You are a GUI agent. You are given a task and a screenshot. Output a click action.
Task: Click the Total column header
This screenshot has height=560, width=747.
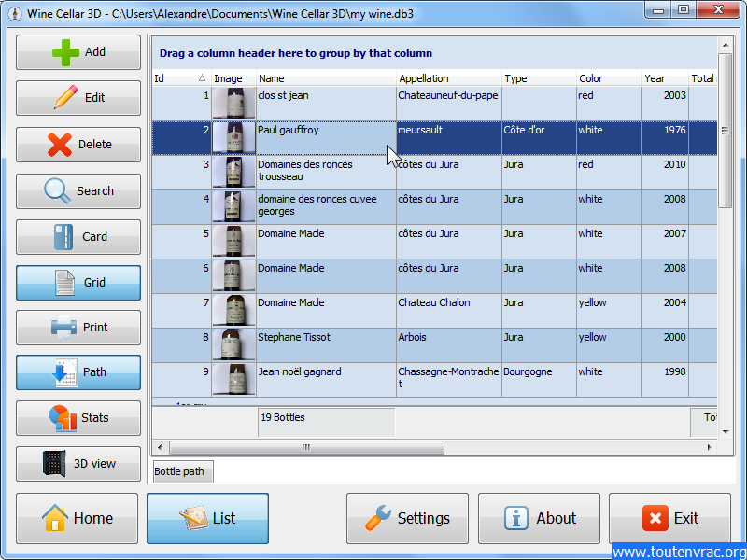point(703,78)
